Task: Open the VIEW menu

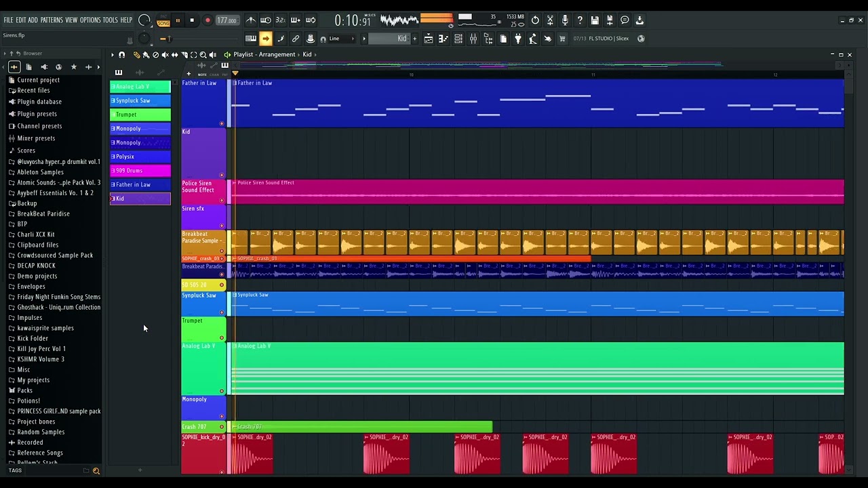Action: point(71,20)
